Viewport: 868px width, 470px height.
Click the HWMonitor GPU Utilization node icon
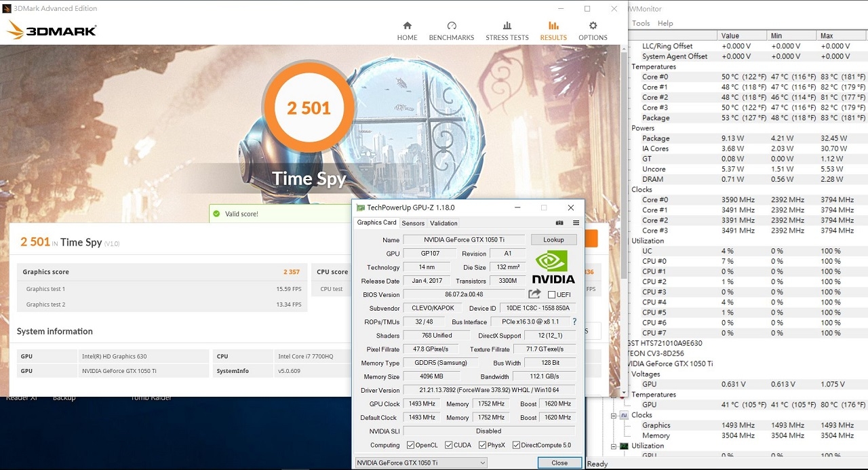click(x=623, y=446)
